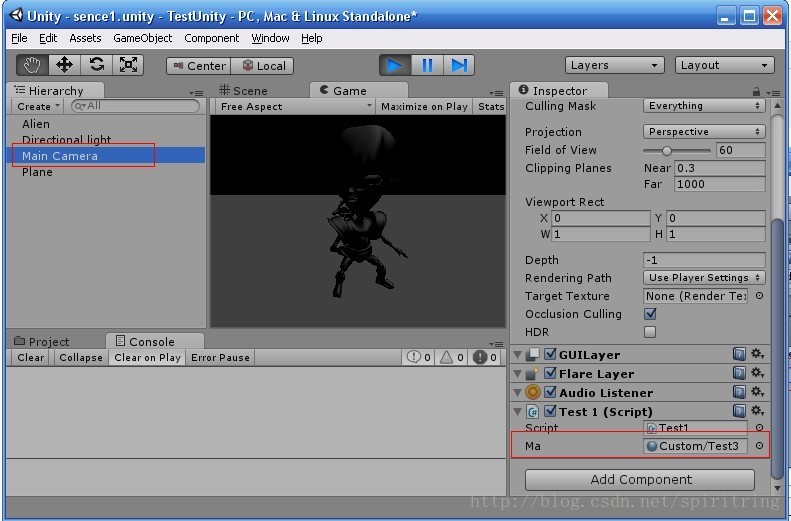This screenshot has width=791, height=521.
Task: Click the Console warning counter
Action: pyautogui.click(x=452, y=358)
